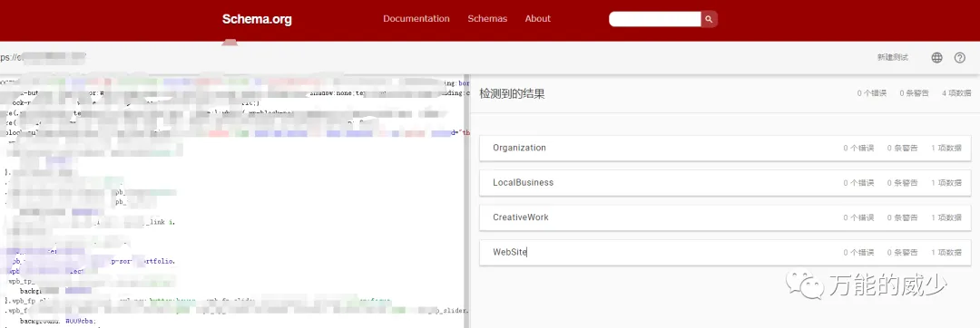The height and width of the screenshot is (328, 980).
Task: Expand the Organization result row
Action: point(726,148)
